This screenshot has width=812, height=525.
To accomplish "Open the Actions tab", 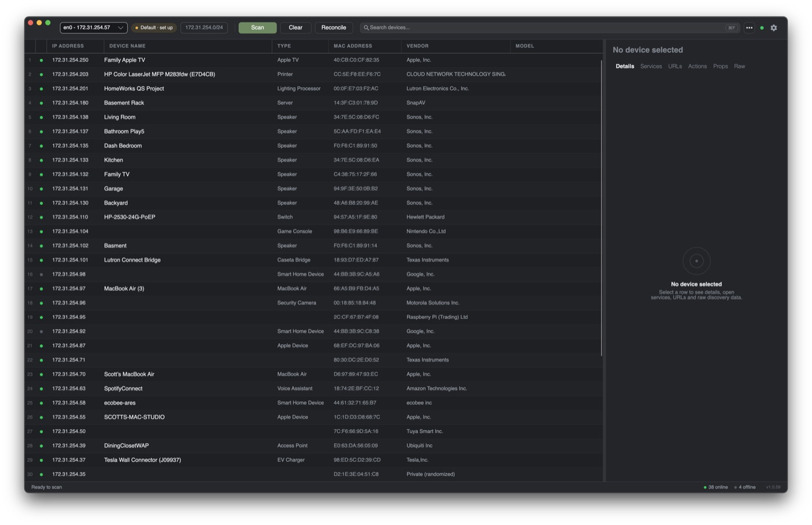I will 697,67.
